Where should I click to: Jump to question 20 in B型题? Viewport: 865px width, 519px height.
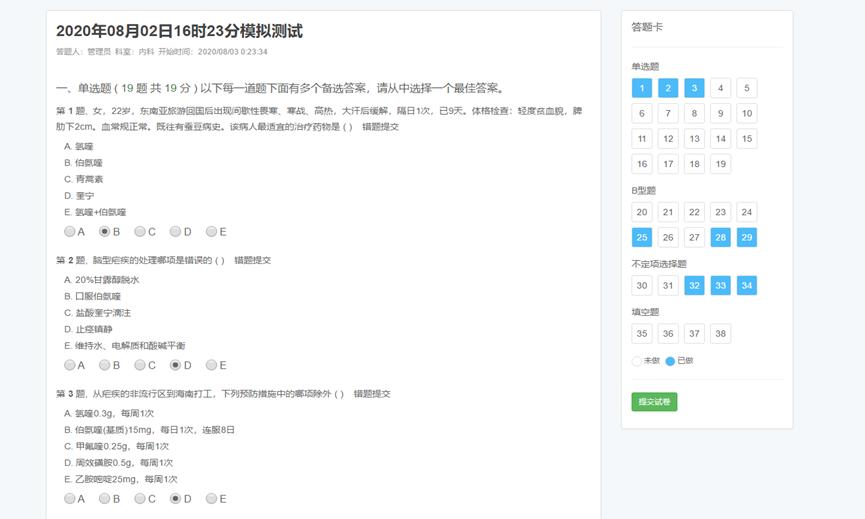tap(642, 212)
